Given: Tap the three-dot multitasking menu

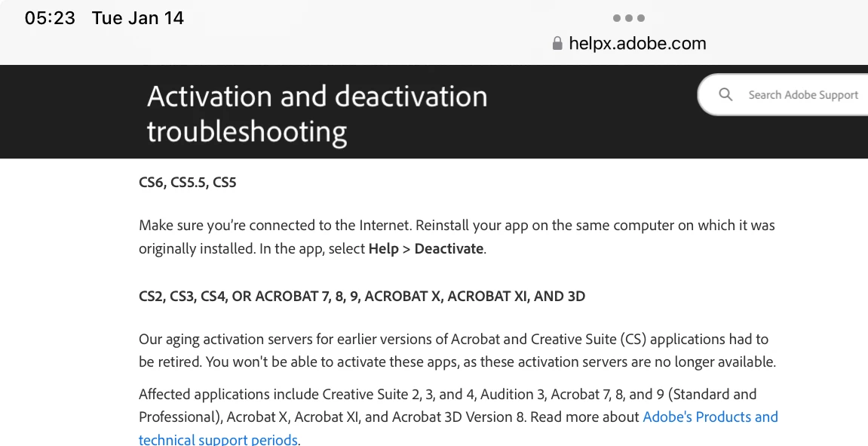Looking at the screenshot, I should (x=628, y=18).
